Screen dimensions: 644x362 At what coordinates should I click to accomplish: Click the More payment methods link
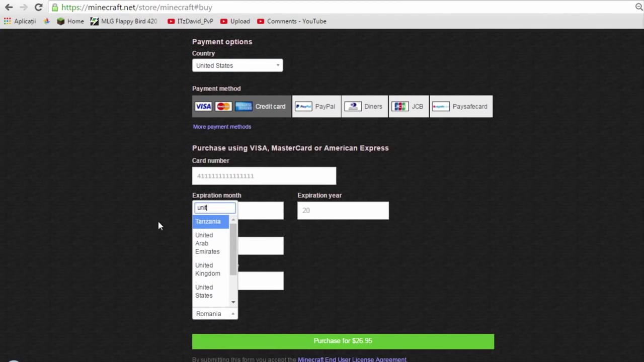222,127
